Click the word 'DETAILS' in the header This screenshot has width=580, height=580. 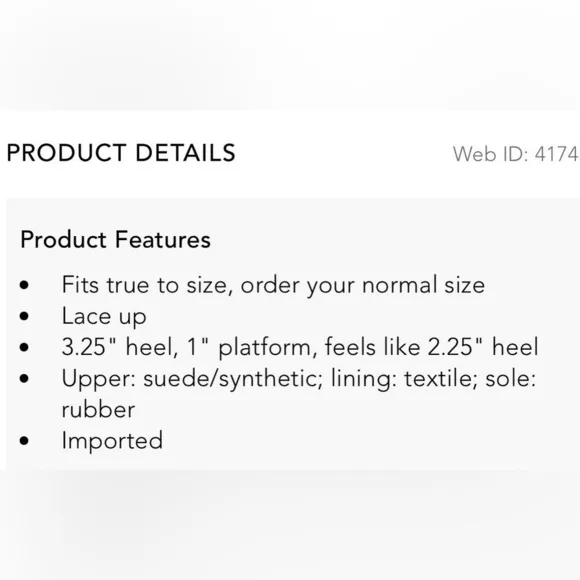pyautogui.click(x=185, y=153)
